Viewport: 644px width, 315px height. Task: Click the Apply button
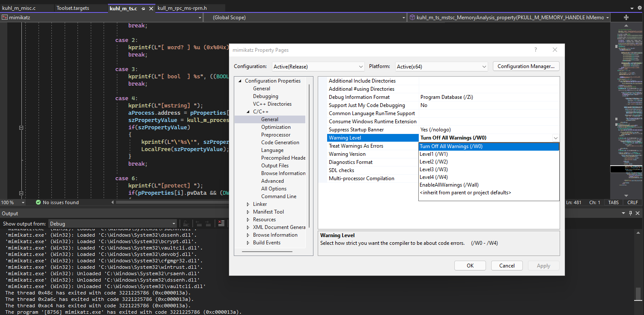tap(544, 266)
